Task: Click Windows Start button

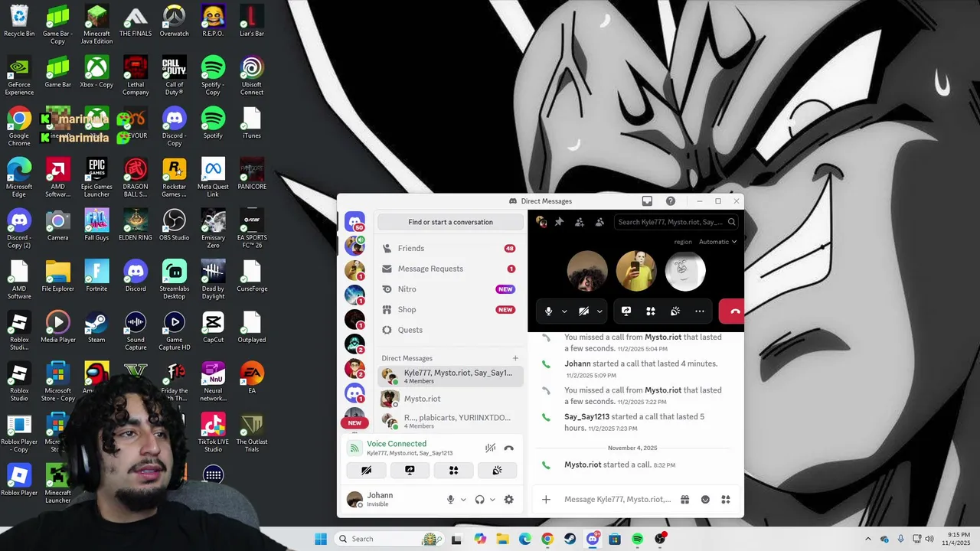Action: 321,539
